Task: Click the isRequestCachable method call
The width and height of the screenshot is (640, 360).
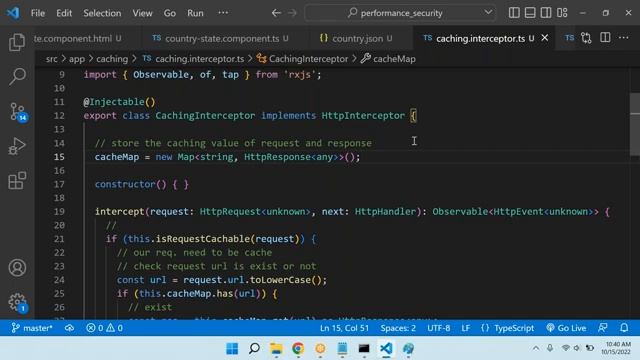Action: 203,239
